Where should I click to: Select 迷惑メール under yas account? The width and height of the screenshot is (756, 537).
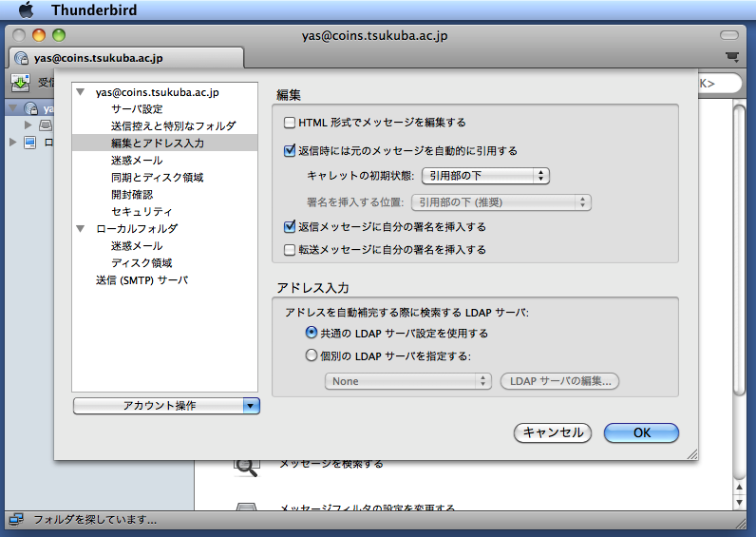(x=137, y=161)
